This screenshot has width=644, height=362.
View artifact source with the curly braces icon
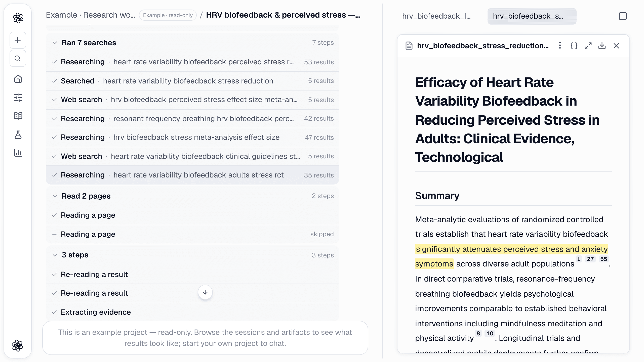point(574,46)
